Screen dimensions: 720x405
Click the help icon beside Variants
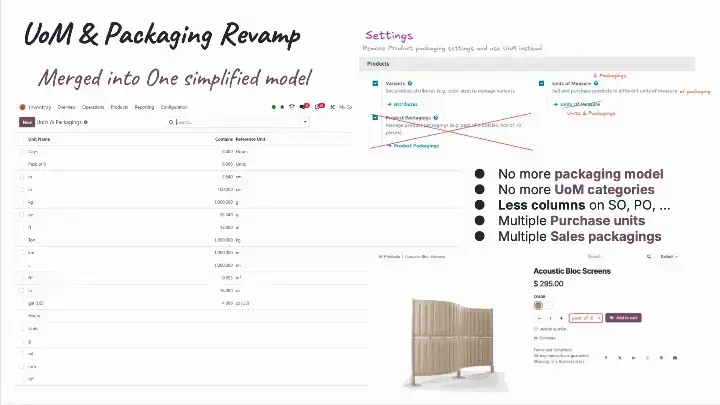410,83
